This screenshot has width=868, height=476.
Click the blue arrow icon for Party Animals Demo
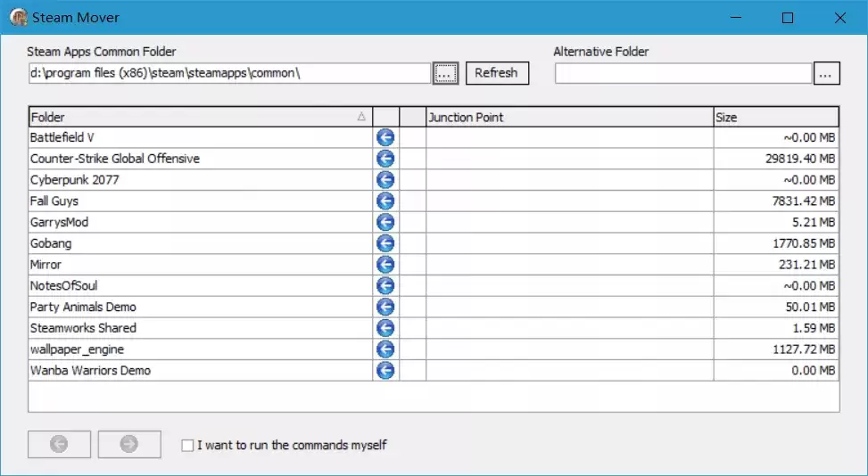(385, 307)
